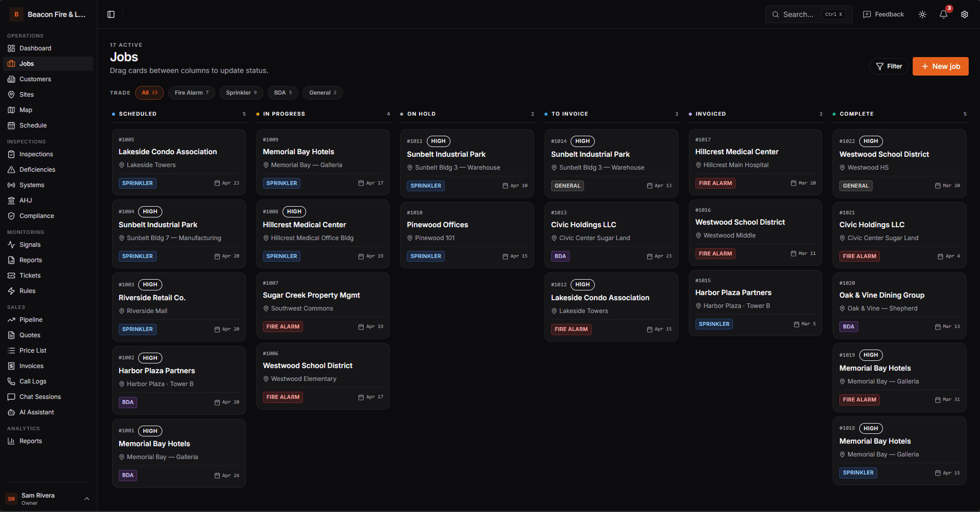This screenshot has height=512, width=980.
Task: Select the Map view in the sidebar
Action: (25, 109)
